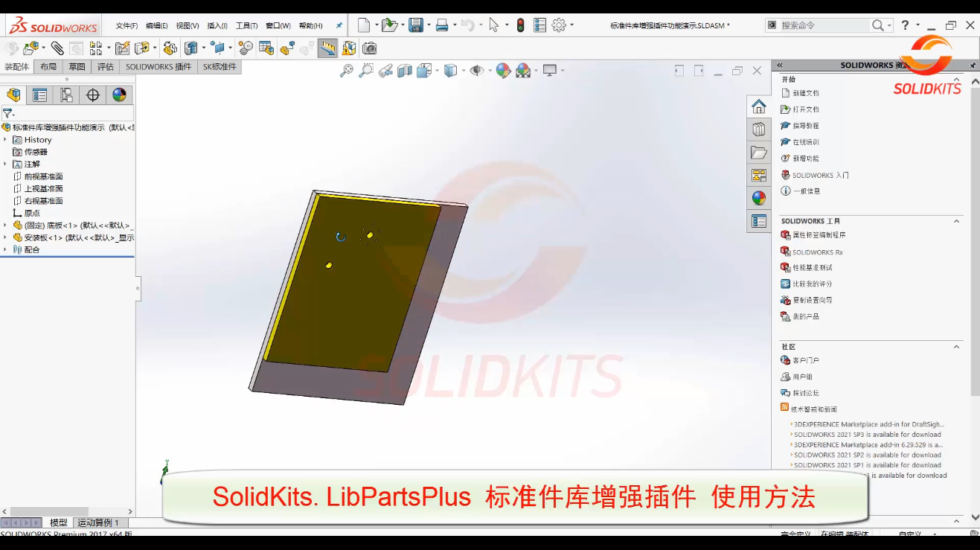The height and width of the screenshot is (550, 980).
Task: Click the camera snapshot icon
Action: pyautogui.click(x=369, y=48)
